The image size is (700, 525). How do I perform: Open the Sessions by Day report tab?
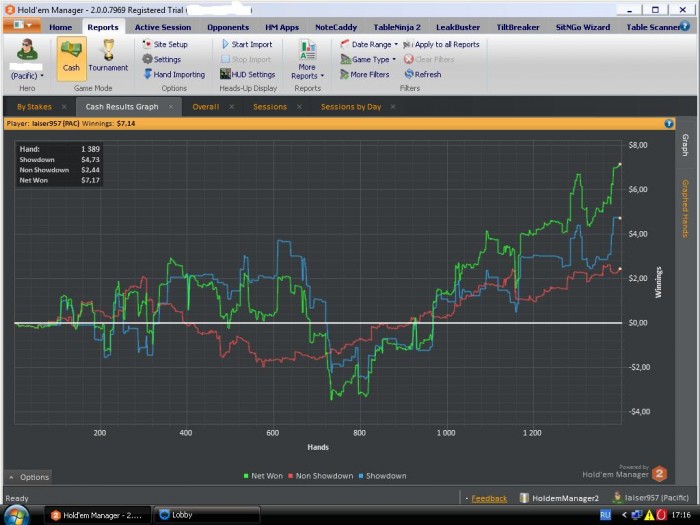click(x=349, y=106)
